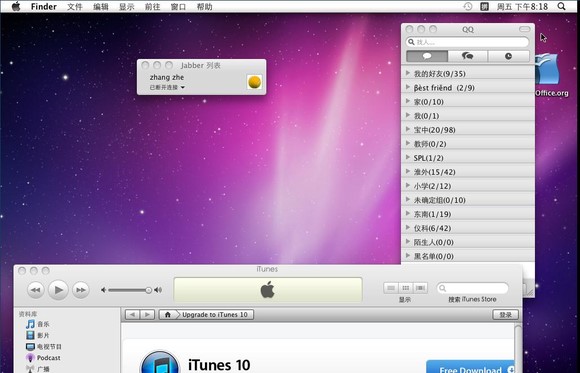The image size is (580, 373).
Task: Open the Finder menu
Action: pyautogui.click(x=44, y=7)
